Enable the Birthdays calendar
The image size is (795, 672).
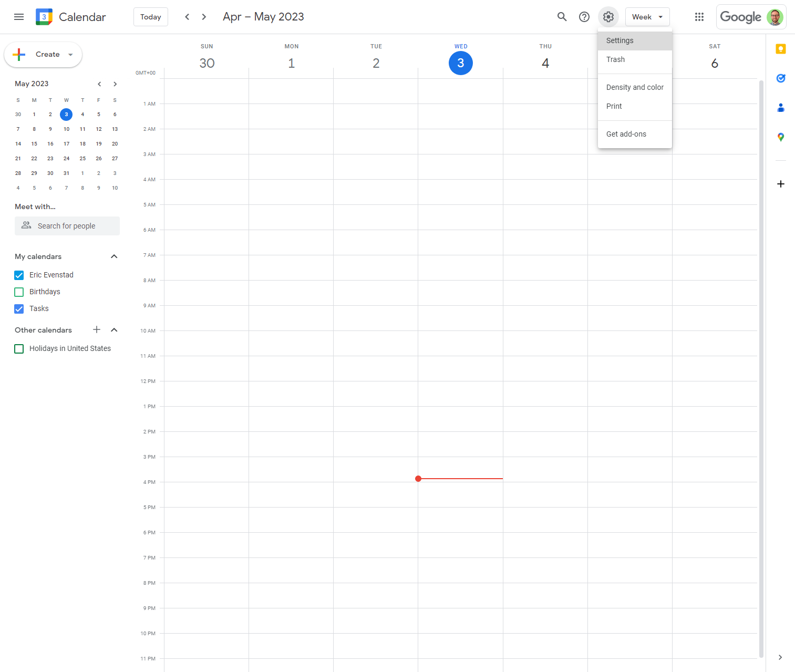[19, 292]
